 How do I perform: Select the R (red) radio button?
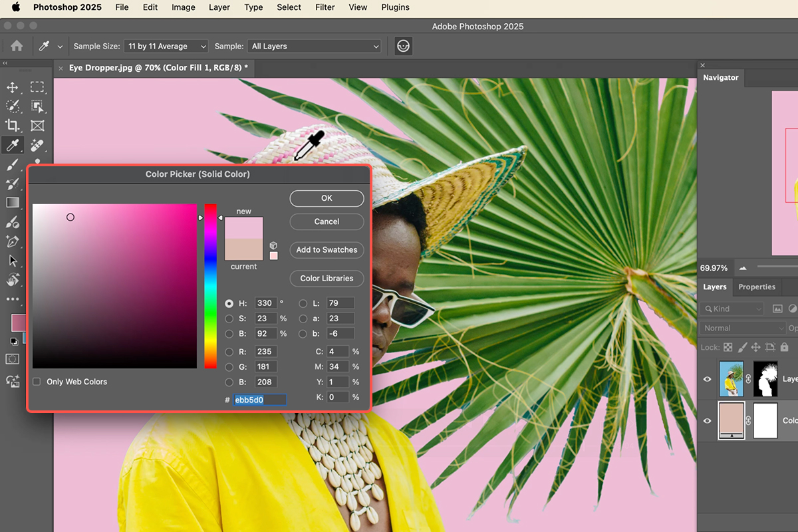coord(229,352)
